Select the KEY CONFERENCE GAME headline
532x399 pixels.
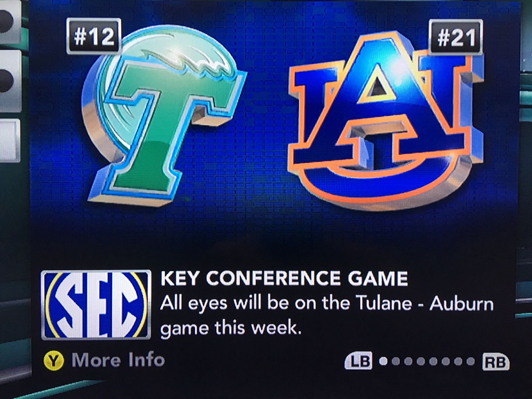click(284, 279)
